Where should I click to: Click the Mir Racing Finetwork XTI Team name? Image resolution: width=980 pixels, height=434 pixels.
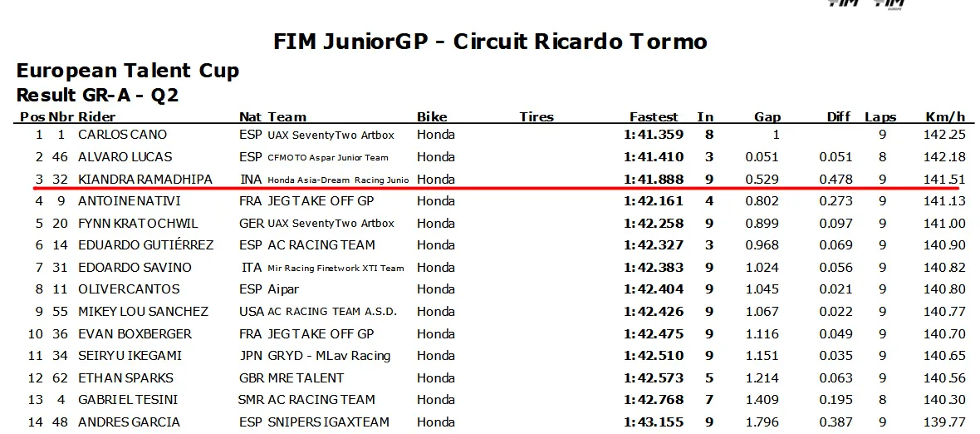point(336,268)
